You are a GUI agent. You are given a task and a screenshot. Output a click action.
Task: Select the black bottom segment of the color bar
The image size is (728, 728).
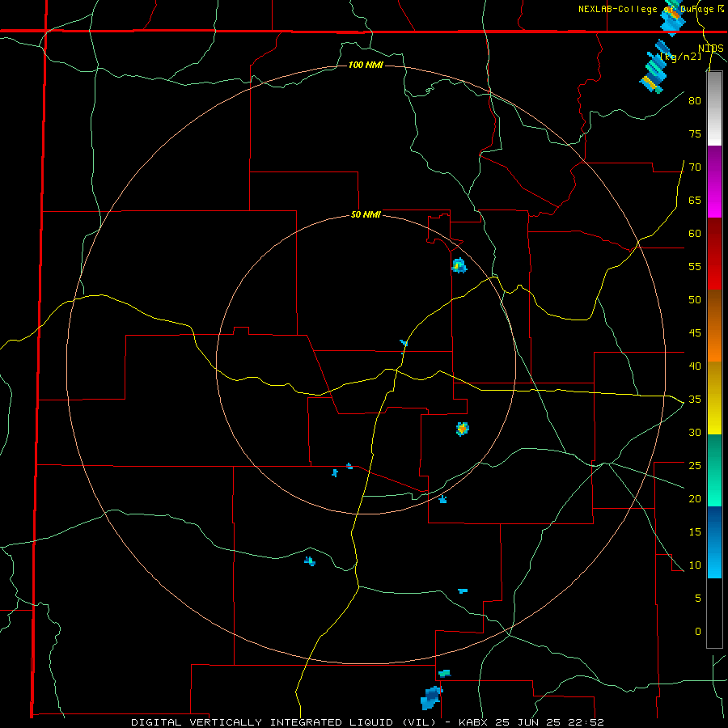(714, 613)
